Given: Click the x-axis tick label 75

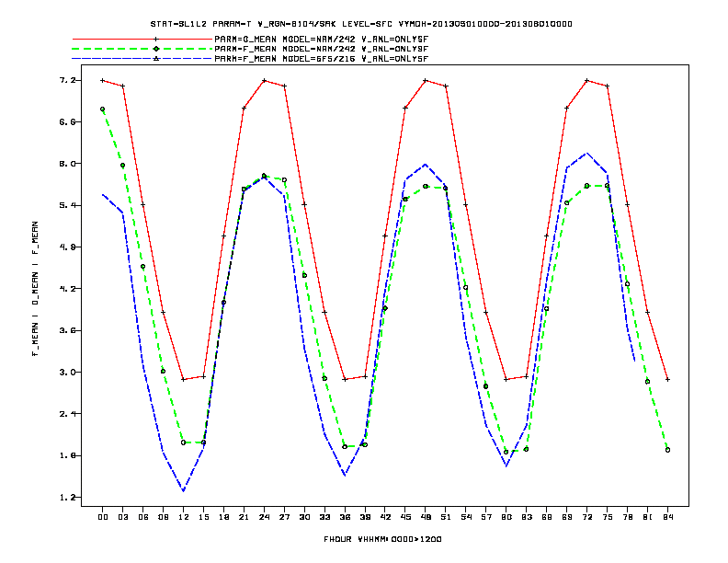Looking at the screenshot, I should tap(608, 517).
